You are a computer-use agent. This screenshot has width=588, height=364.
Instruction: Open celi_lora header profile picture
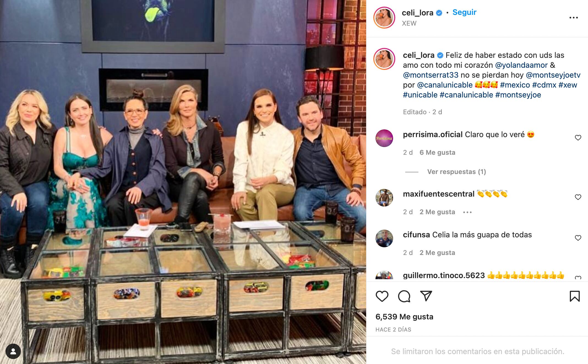click(384, 18)
